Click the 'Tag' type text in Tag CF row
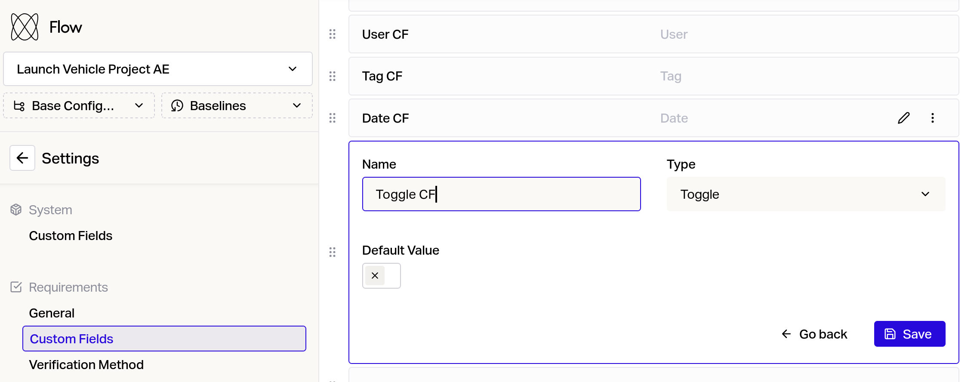Image resolution: width=980 pixels, height=382 pixels. 671,77
